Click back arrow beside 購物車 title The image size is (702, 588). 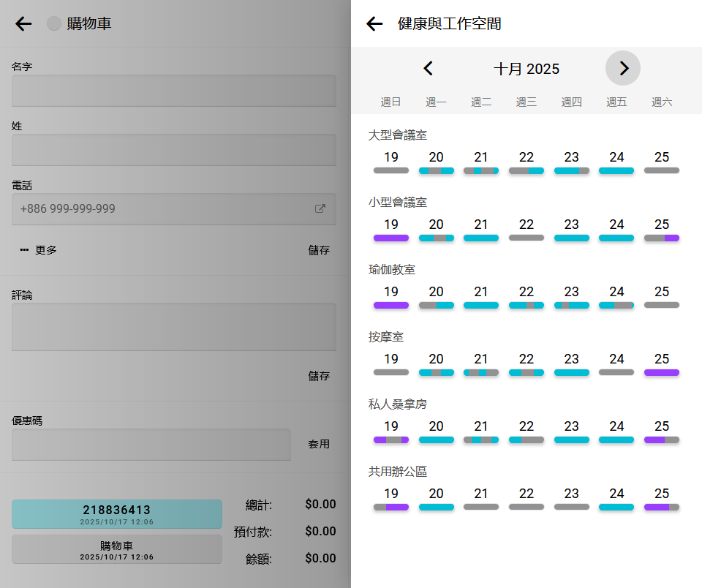tap(23, 24)
